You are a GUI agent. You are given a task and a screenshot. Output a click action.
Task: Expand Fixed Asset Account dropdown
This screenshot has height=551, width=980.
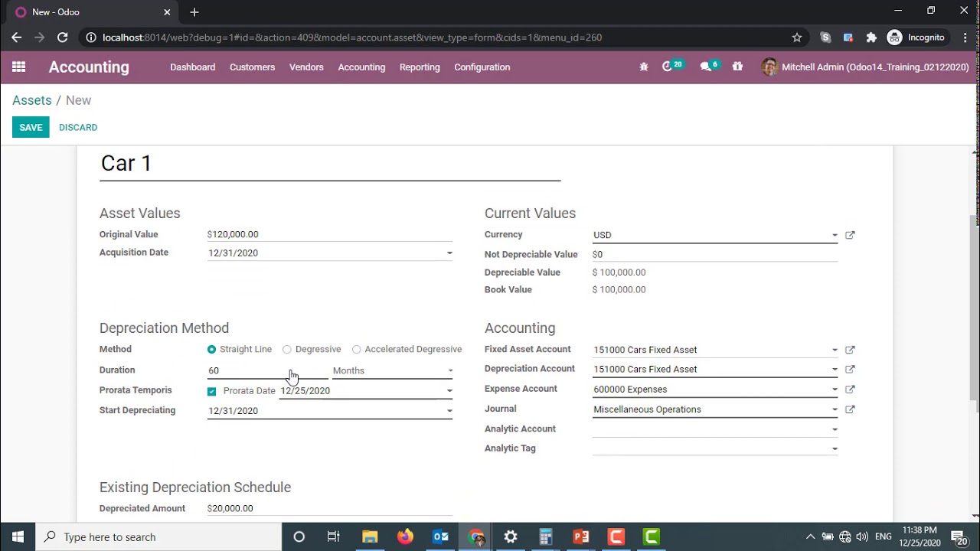tap(835, 350)
